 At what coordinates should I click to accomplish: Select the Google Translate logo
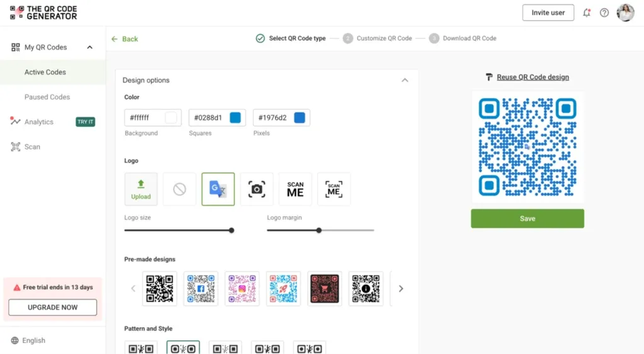pos(218,189)
